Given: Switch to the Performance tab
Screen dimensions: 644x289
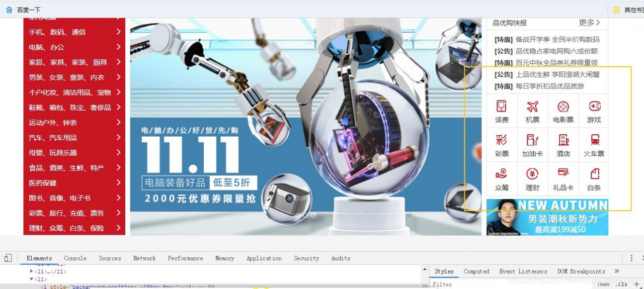Looking at the screenshot, I should (186, 258).
